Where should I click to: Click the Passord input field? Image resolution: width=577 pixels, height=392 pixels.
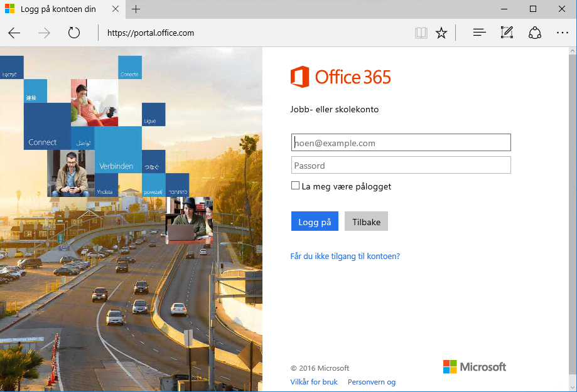(401, 165)
